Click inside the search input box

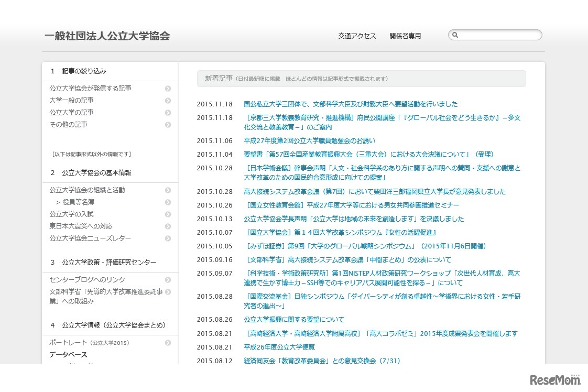tap(498, 35)
